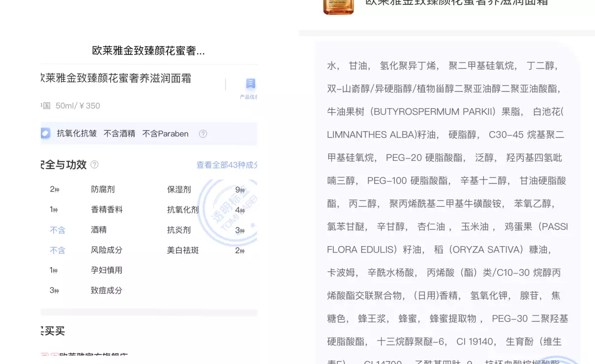The image size is (595, 364).
Task: Click the page title 欧莱雅金致臻颜花蜜奢...
Action: pos(149,50)
